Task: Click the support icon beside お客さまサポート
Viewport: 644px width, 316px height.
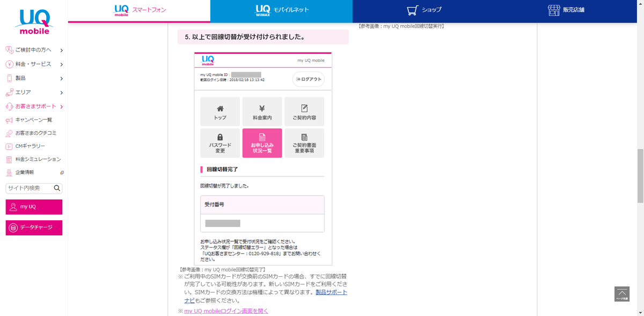Action: tap(9, 106)
